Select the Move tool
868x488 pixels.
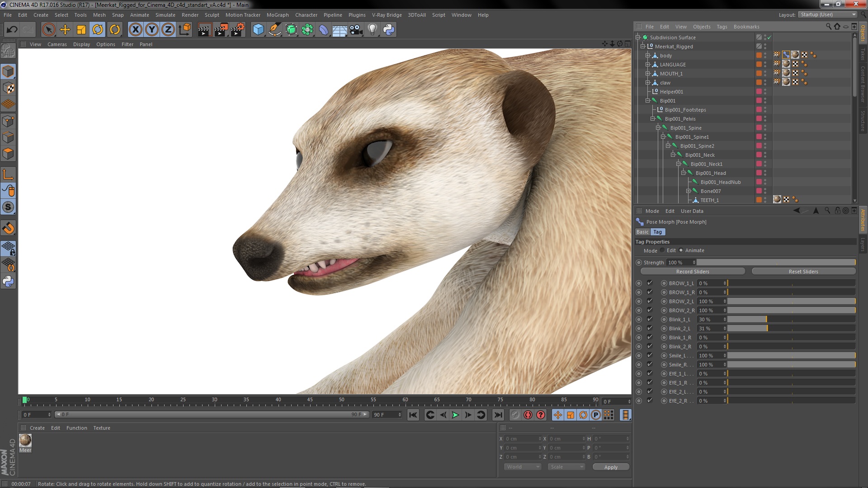(x=65, y=30)
